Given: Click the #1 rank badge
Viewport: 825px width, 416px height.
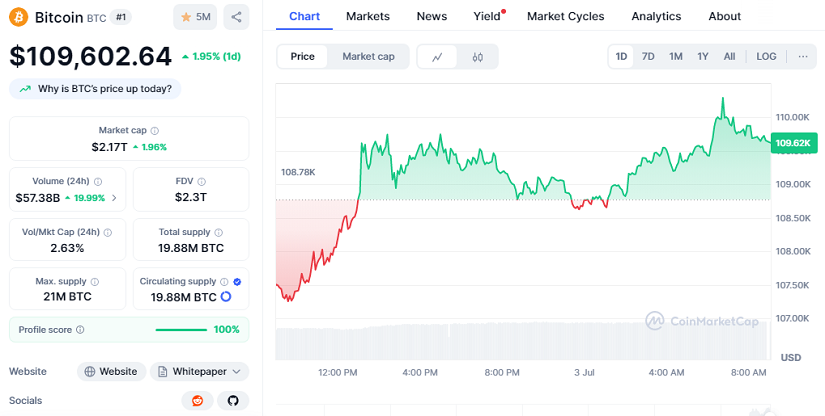Looking at the screenshot, I should [121, 17].
